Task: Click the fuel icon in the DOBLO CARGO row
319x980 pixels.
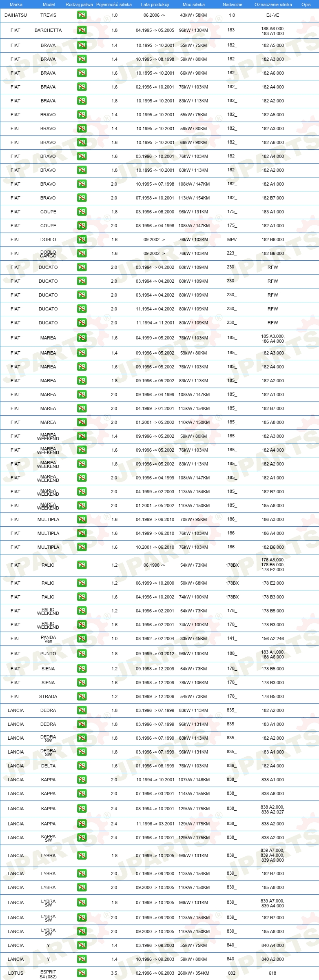Action: [82, 253]
